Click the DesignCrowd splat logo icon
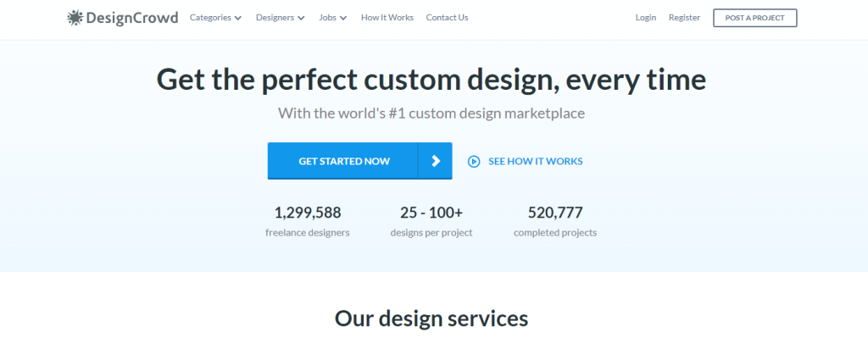 coord(75,18)
